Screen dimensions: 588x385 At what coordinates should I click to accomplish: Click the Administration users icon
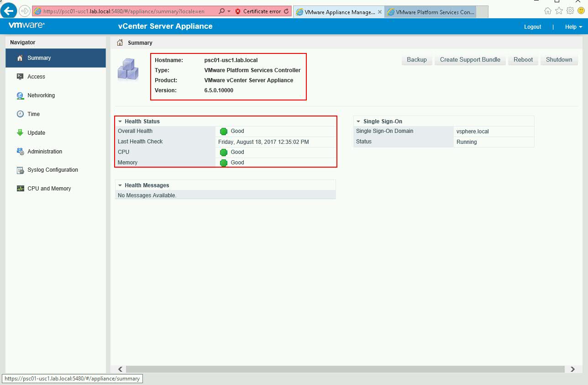click(x=20, y=152)
